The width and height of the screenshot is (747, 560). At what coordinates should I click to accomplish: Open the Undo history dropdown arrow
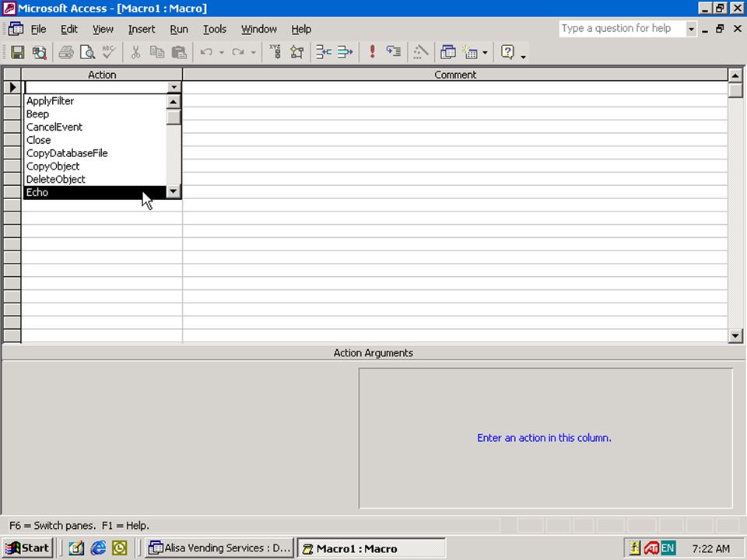pos(222,52)
